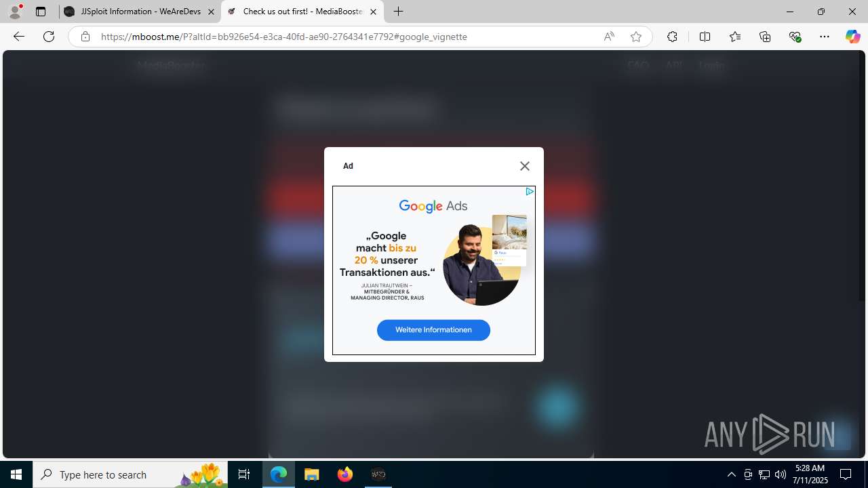Refresh the page
The width and height of the screenshot is (868, 488).
click(x=49, y=37)
